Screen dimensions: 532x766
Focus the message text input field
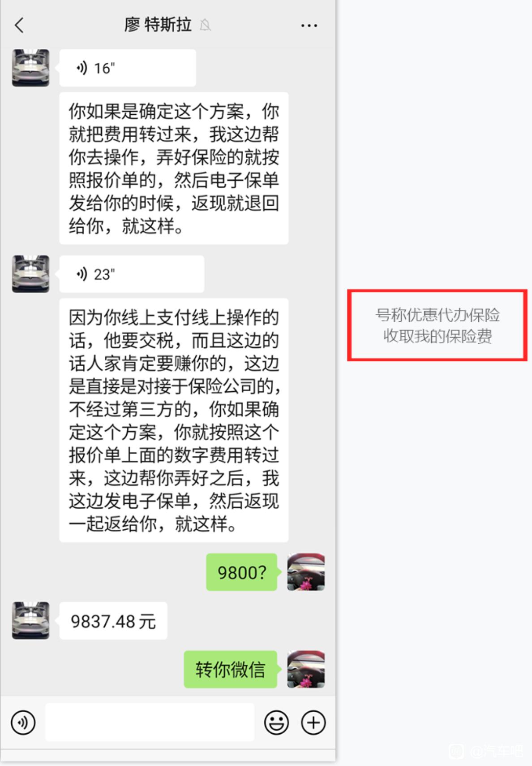(x=150, y=722)
